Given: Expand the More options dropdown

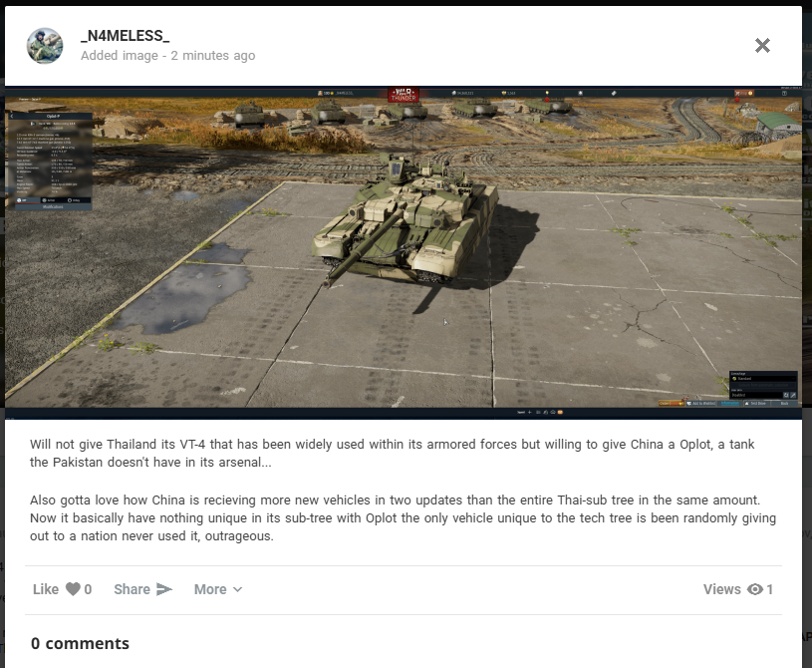Looking at the screenshot, I should pos(218,589).
